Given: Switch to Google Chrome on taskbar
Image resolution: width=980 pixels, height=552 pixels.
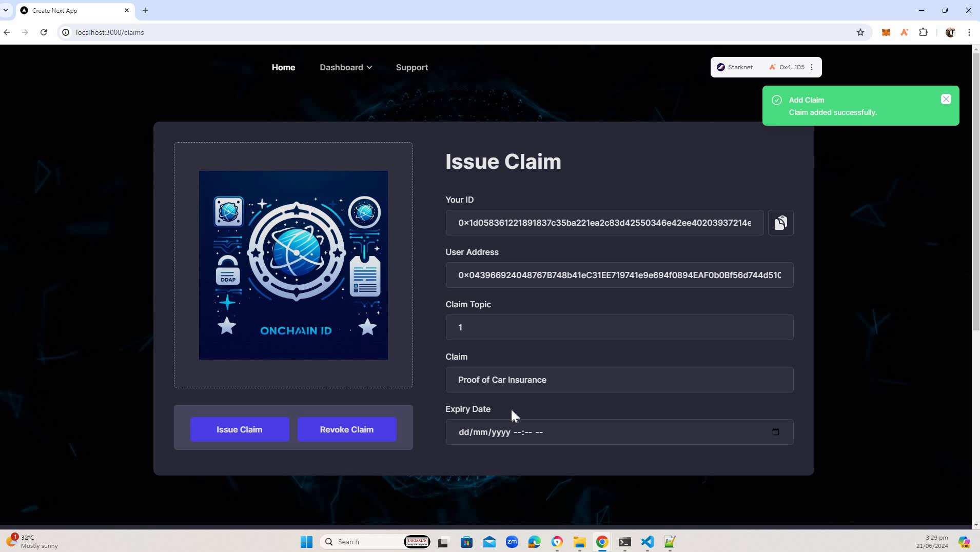Looking at the screenshot, I should (602, 542).
